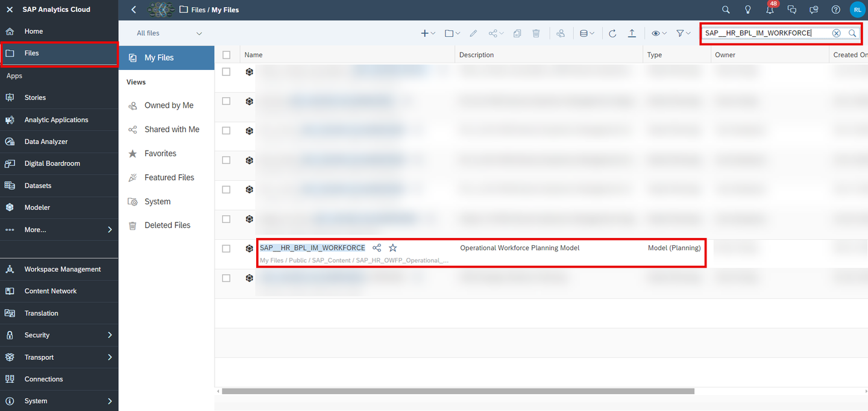
Task: Open the System files view
Action: coord(167,202)
